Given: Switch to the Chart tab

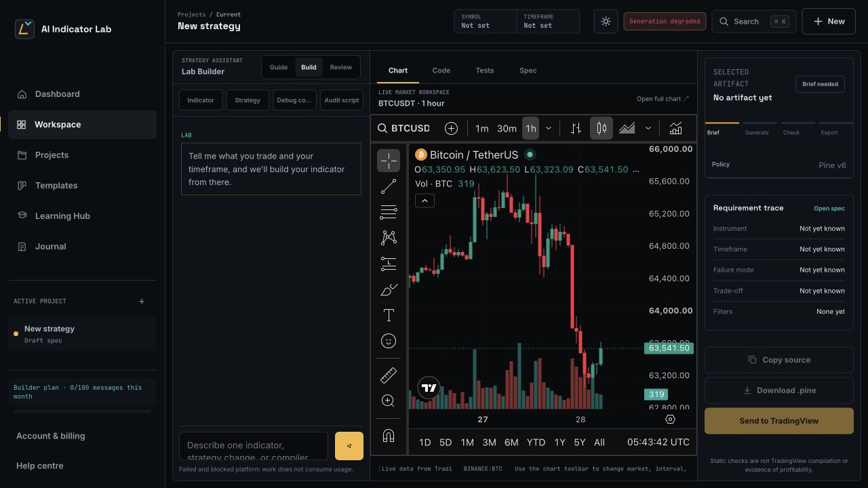Looking at the screenshot, I should point(398,70).
